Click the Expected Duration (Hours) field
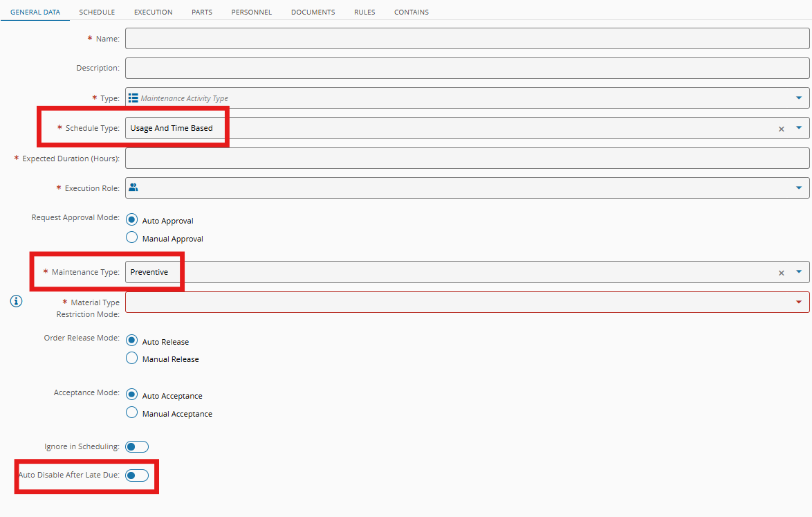 pos(467,158)
